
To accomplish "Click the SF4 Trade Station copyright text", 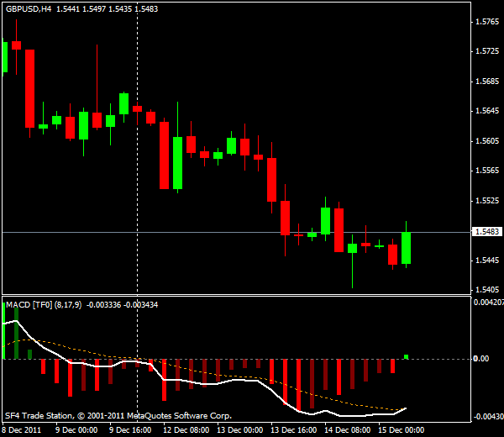I will [x=118, y=416].
